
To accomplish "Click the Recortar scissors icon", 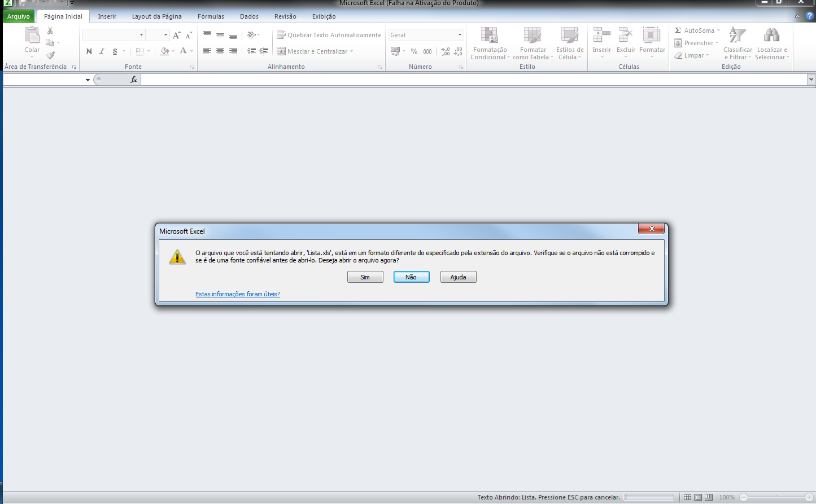I will click(50, 30).
